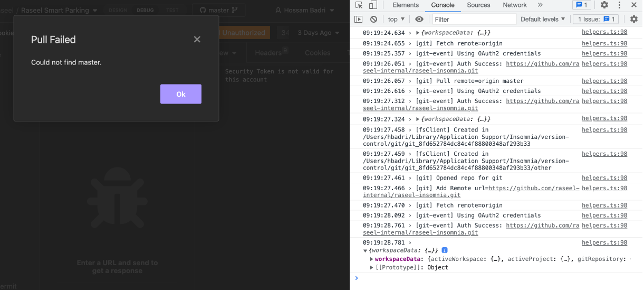Click 'Could not find master.' message
This screenshot has height=290, width=644.
pos(66,62)
